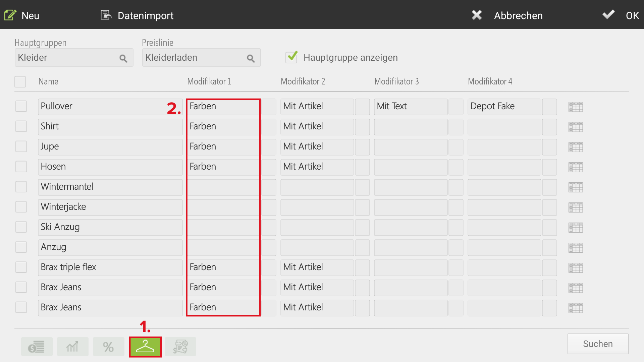Click the Suchen button
644x362 pixels.
coord(598,344)
